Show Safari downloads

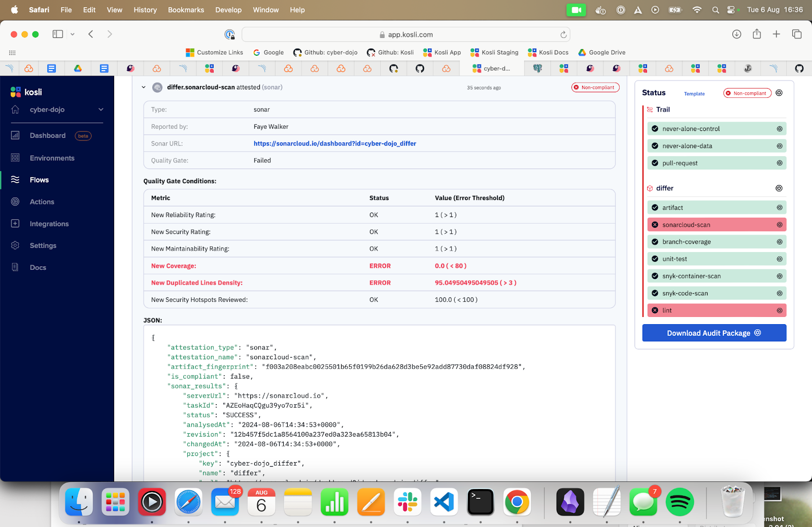click(x=737, y=34)
